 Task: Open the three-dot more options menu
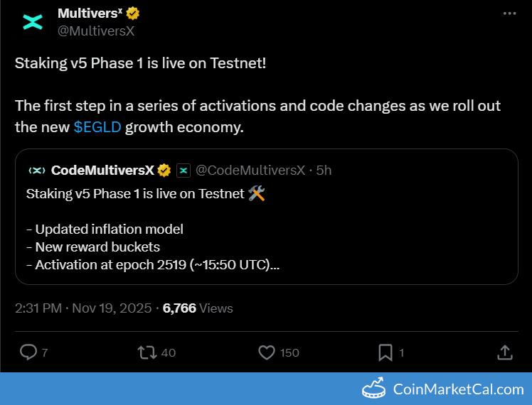pos(509,13)
